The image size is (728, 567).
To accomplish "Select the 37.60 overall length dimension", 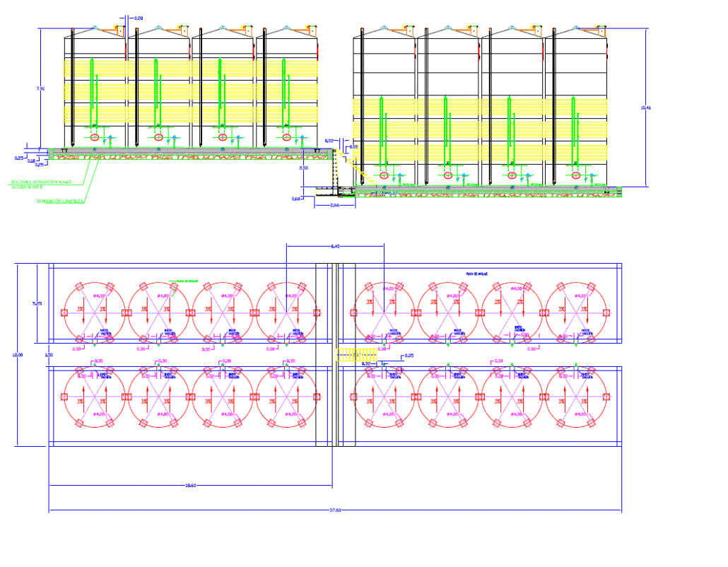I will (335, 510).
